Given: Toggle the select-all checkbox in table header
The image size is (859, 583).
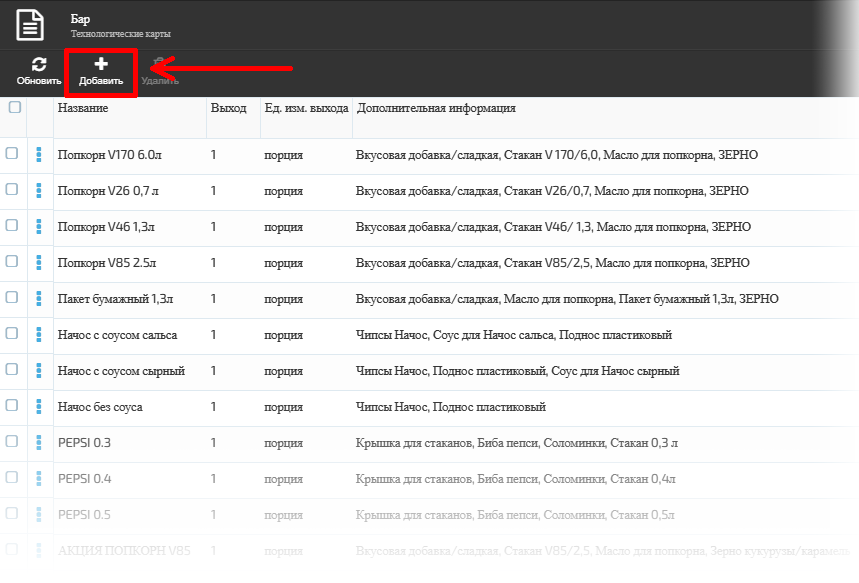Looking at the screenshot, I should (x=14, y=108).
